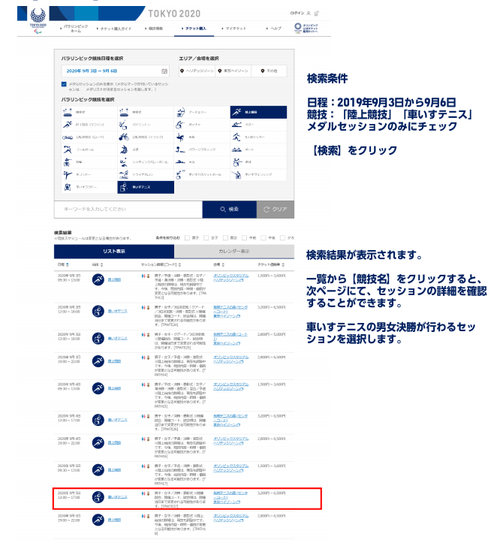Select the Table tennis sport tile
This screenshot has width=500, height=543.
tap(258, 162)
